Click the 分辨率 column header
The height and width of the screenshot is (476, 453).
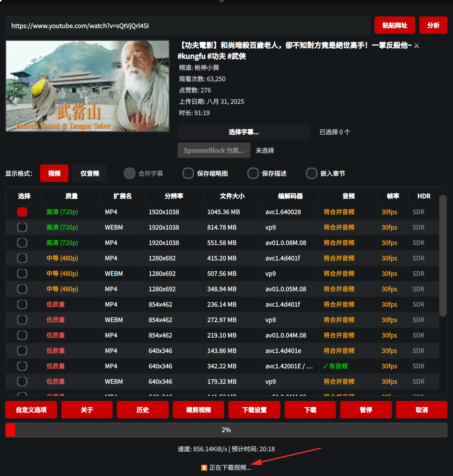[174, 196]
